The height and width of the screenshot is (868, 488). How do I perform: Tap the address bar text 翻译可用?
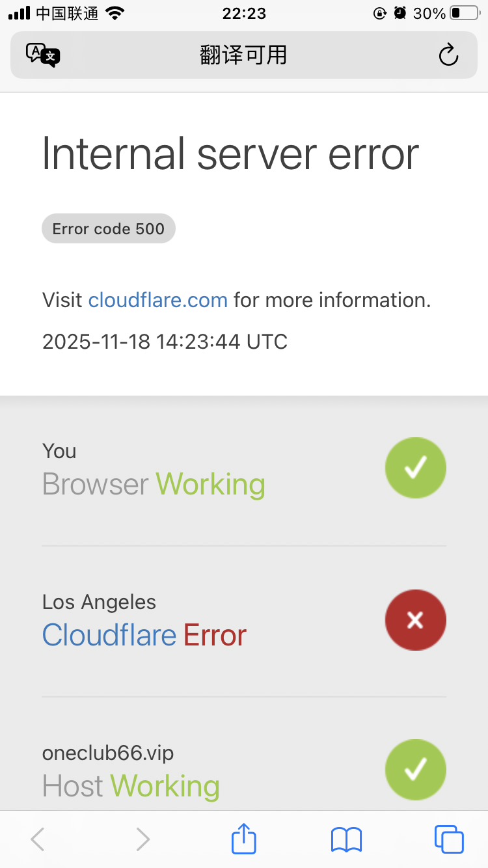click(243, 55)
